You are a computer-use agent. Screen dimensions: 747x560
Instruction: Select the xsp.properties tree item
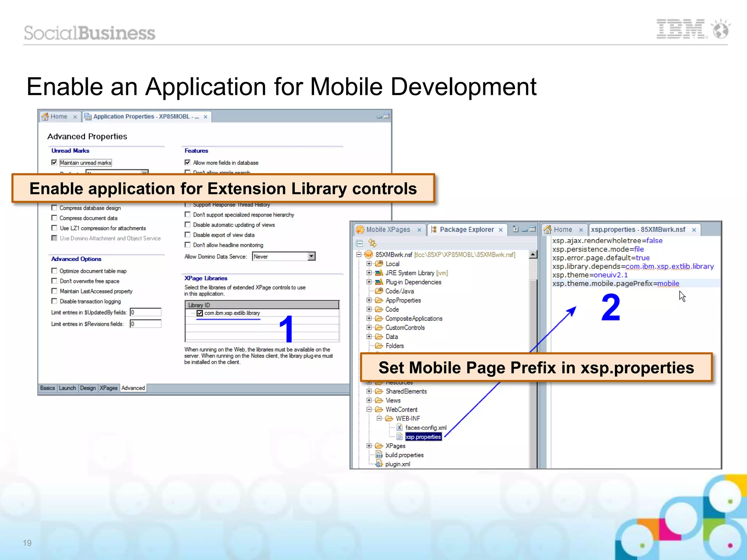point(423,437)
